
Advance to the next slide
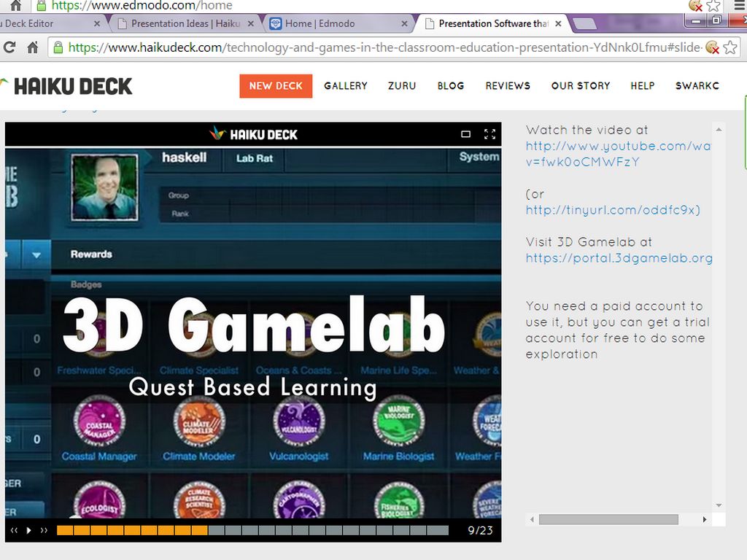[44, 530]
